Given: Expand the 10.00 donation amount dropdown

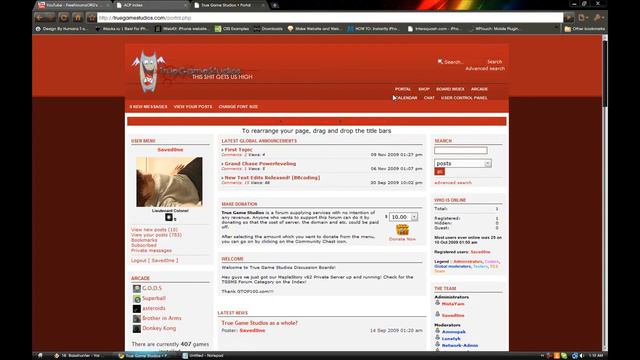Looking at the screenshot, I should pos(403,217).
